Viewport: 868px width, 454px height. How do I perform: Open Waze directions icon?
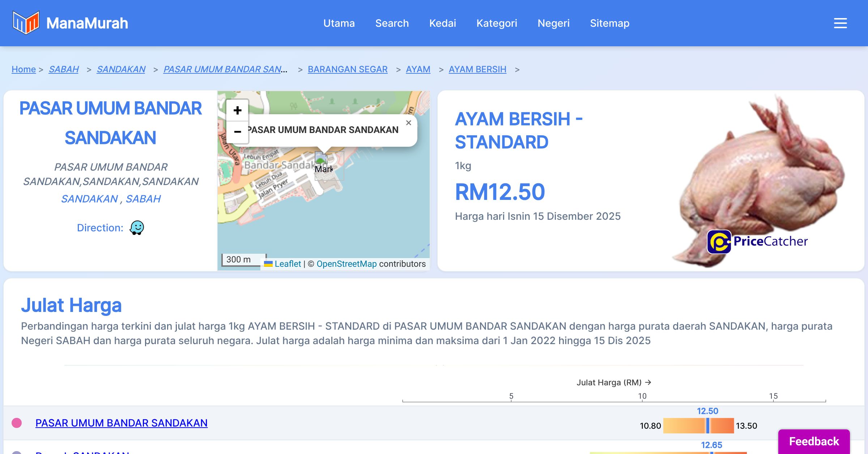(x=137, y=228)
